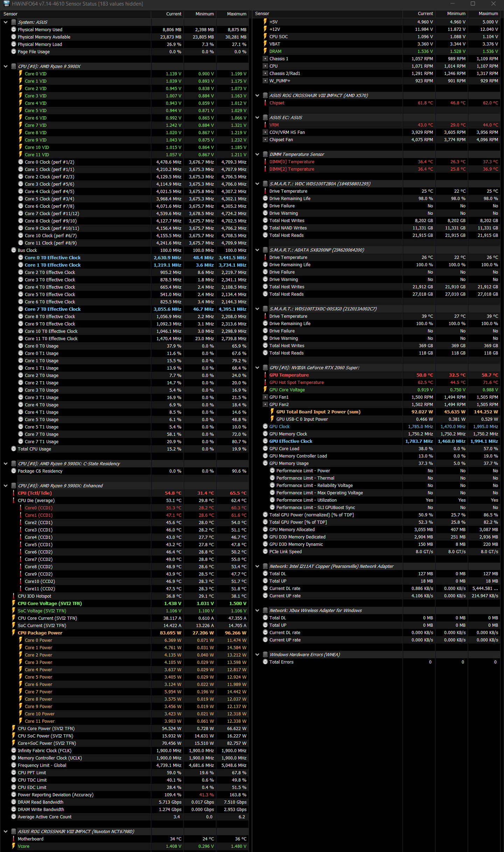Click the right pane Sensor column header
This screenshot has height=852, width=504.
[327, 14]
